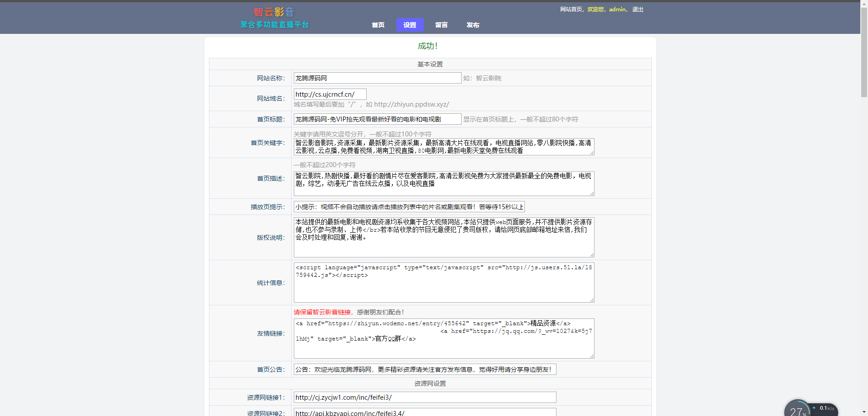Focus the 网站域名 input field

click(330, 94)
